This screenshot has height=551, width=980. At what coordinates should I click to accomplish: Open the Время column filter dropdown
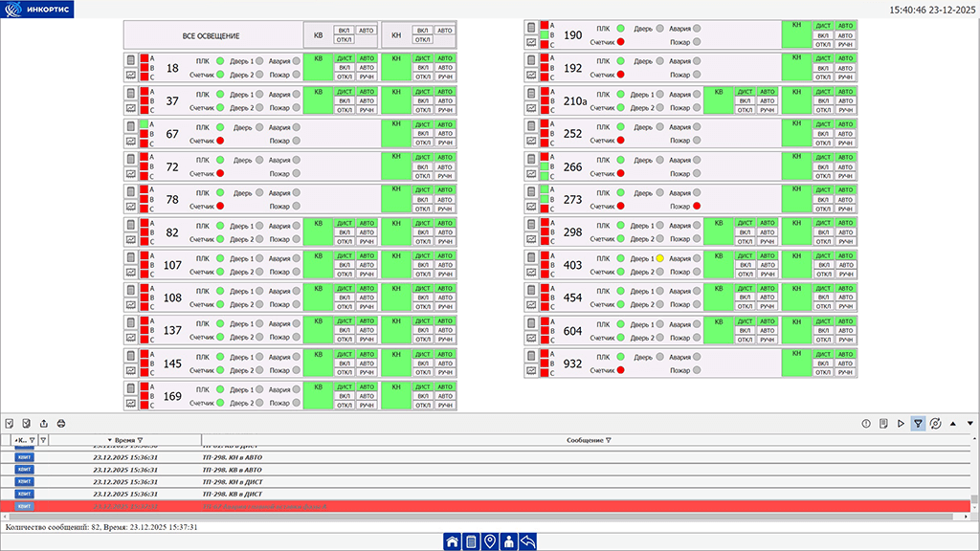pos(141,440)
